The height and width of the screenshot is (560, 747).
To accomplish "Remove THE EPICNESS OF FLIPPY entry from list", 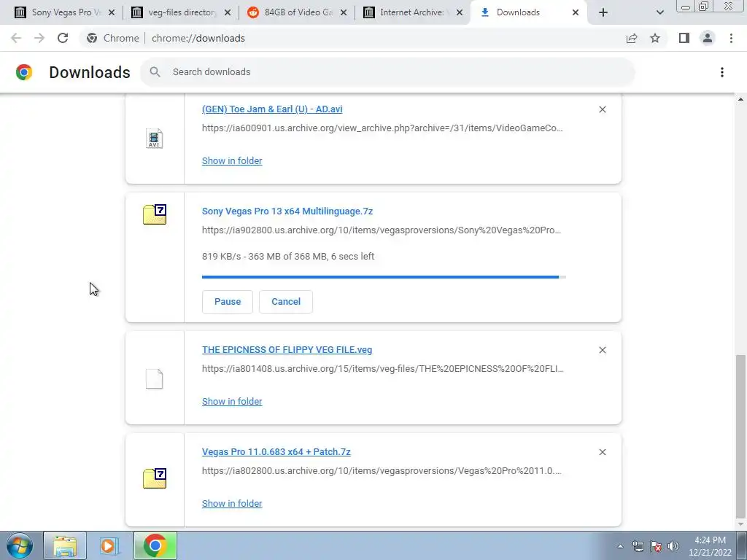I will (602, 350).
